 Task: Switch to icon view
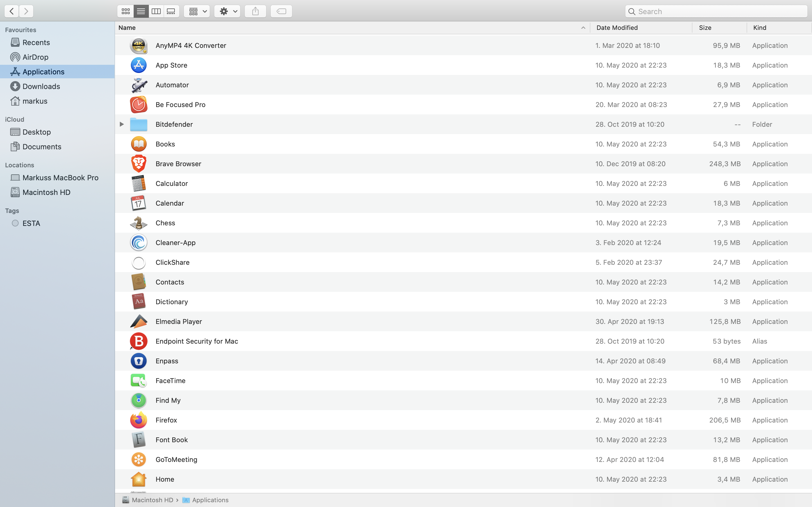tap(126, 11)
